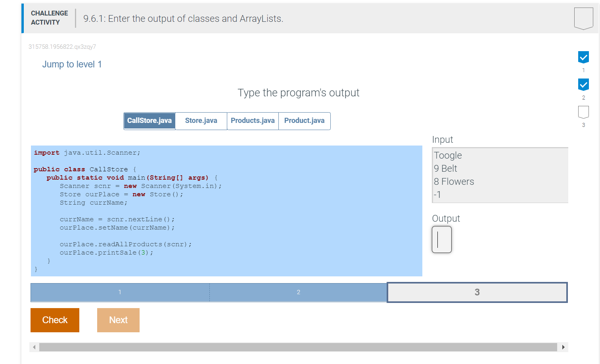Switch to the Store.java tab
This screenshot has width=600, height=364.
201,121
